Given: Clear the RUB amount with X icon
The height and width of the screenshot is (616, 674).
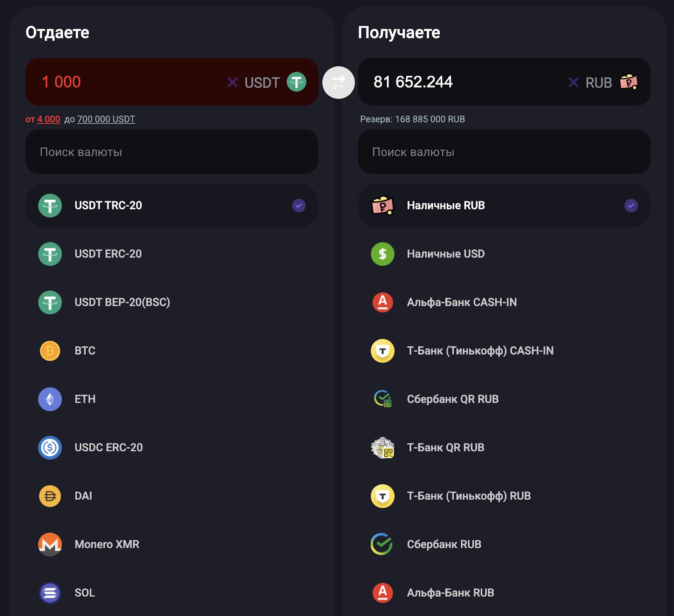Looking at the screenshot, I should click(x=573, y=82).
